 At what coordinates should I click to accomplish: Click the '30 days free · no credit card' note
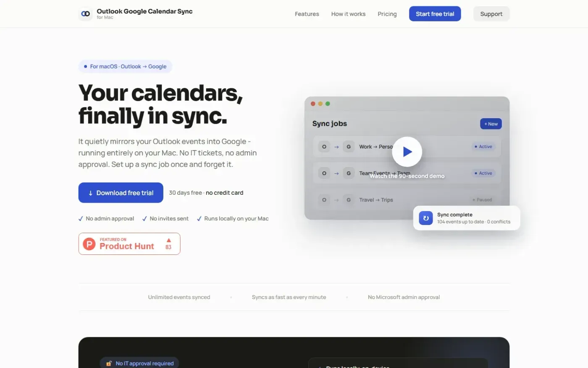[206, 193]
